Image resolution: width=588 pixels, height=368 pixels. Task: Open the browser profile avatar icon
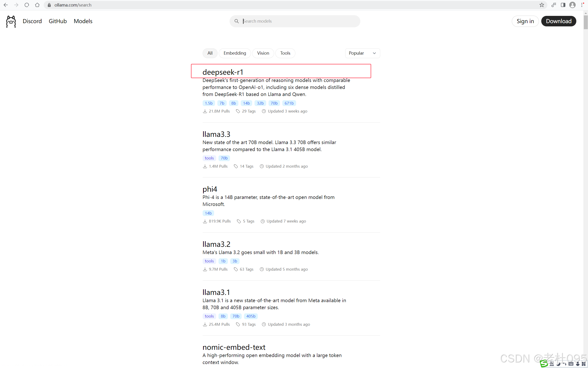click(x=572, y=5)
